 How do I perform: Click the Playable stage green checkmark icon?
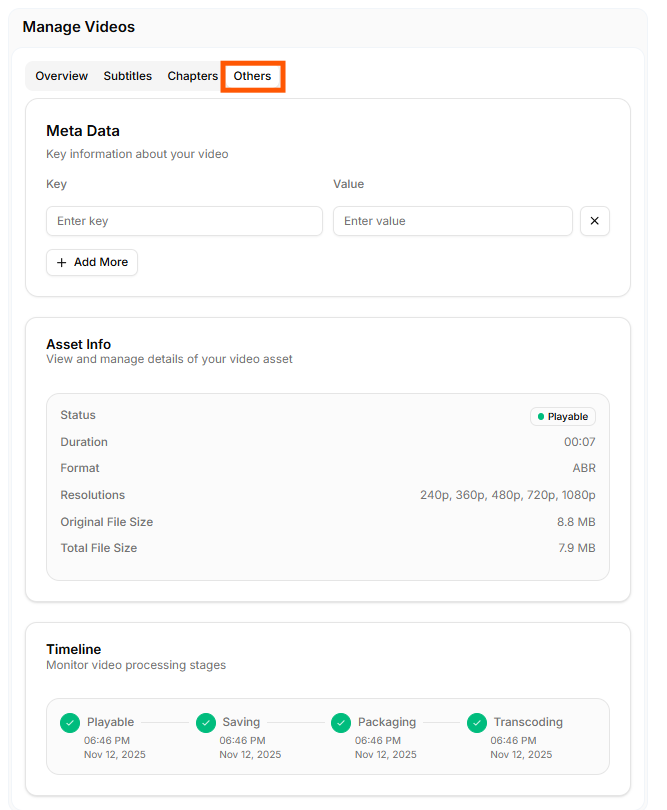click(70, 722)
